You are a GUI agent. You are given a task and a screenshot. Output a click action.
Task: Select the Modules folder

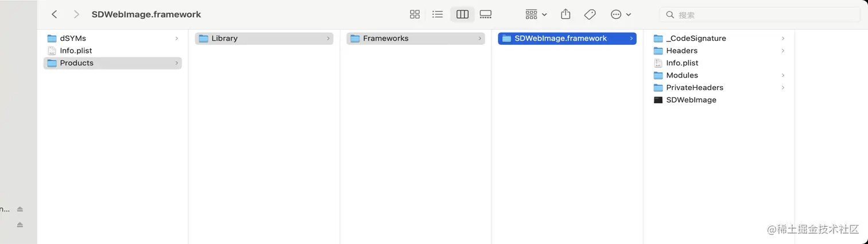(x=719, y=75)
